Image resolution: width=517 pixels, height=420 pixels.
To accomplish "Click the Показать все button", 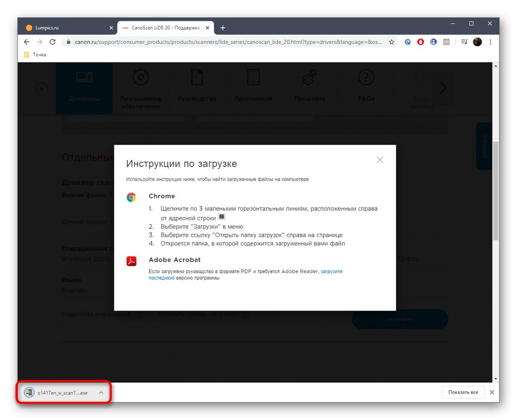I will tap(463, 392).
